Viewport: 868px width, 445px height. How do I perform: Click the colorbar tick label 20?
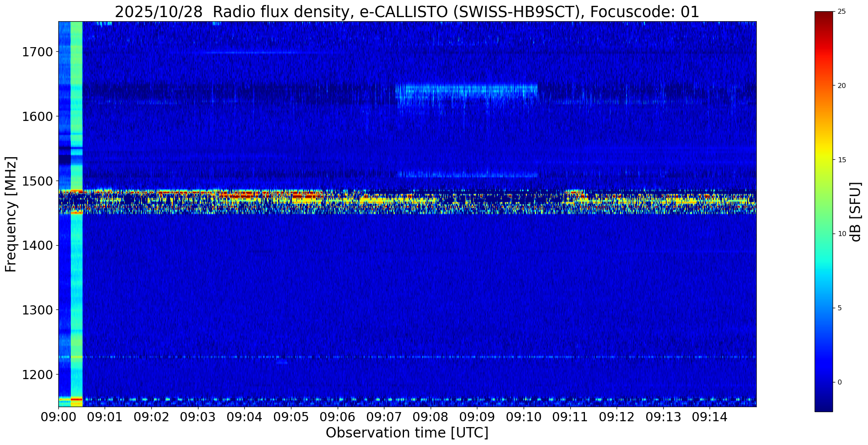tap(842, 85)
